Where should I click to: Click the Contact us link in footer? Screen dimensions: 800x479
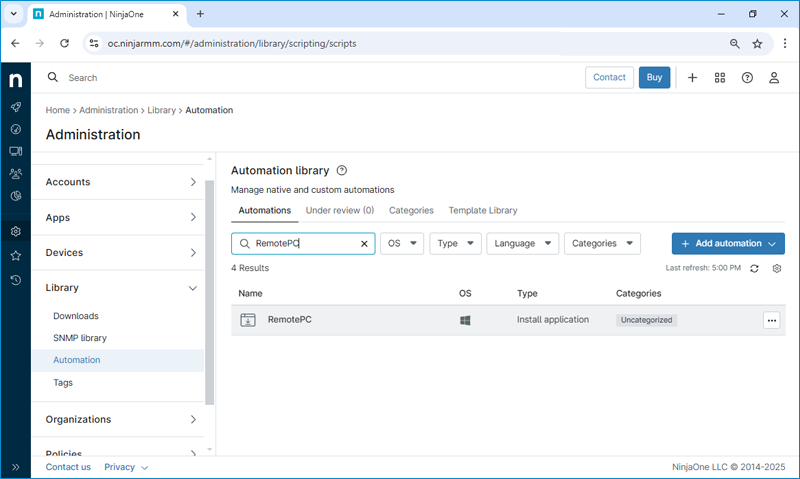click(x=68, y=467)
